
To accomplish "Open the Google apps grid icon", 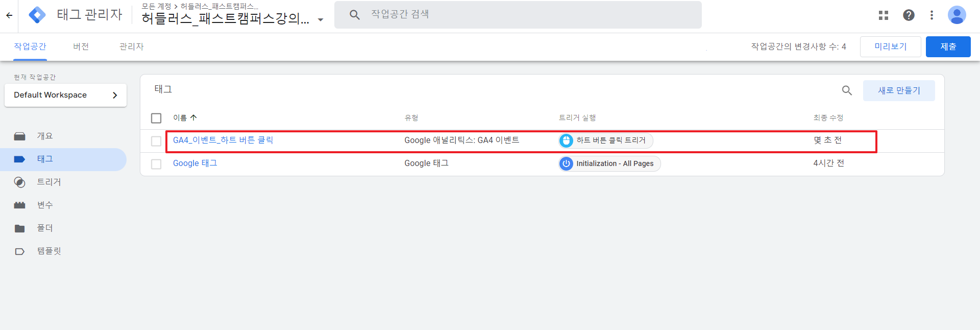I will [x=884, y=15].
